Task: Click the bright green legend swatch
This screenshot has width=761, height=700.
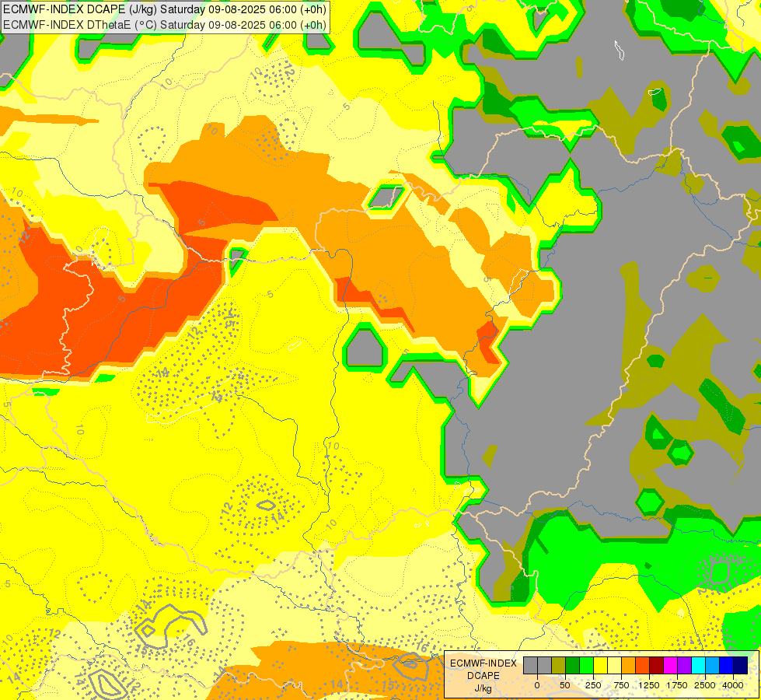Action: (587, 666)
